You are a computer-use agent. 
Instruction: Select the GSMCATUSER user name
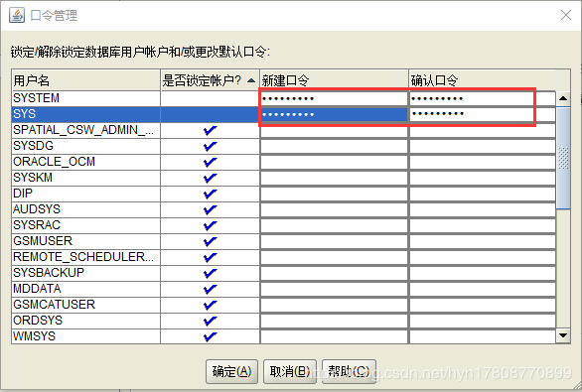[x=55, y=305]
